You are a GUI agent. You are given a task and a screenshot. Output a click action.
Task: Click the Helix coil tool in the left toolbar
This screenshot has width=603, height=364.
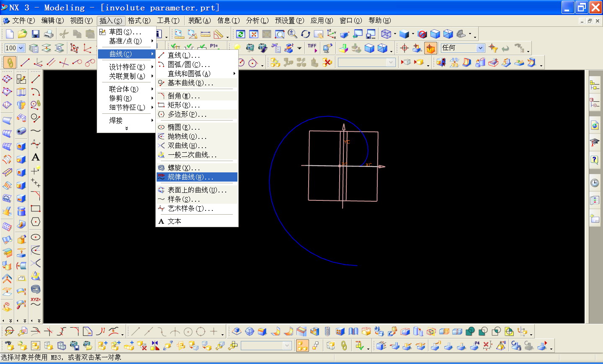[36, 289]
